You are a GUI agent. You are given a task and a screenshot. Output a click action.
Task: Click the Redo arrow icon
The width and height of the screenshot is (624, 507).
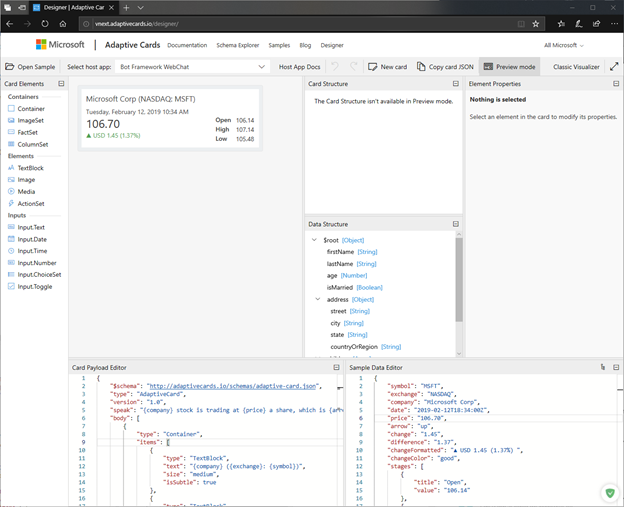click(353, 66)
